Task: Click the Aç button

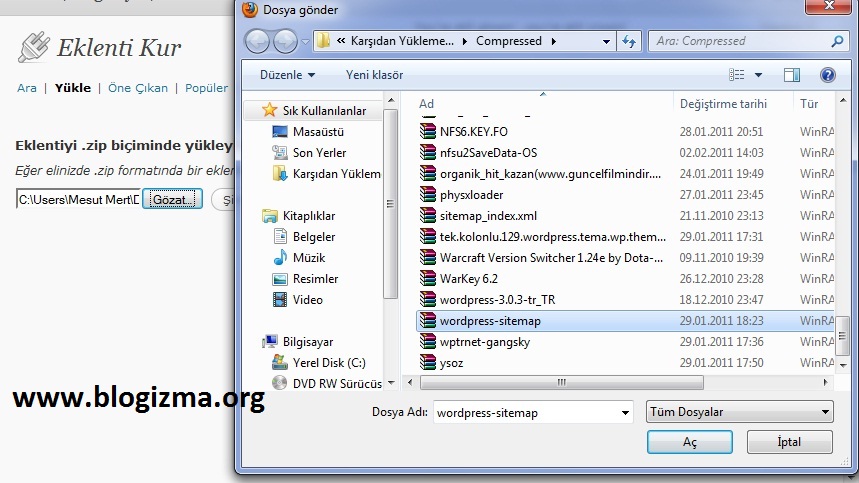Action: pyautogui.click(x=690, y=442)
